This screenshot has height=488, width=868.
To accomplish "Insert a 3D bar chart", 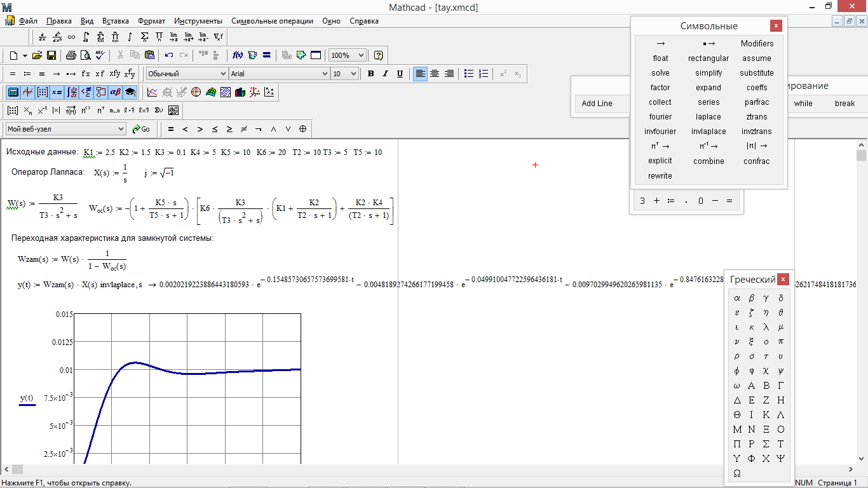I will [x=240, y=92].
